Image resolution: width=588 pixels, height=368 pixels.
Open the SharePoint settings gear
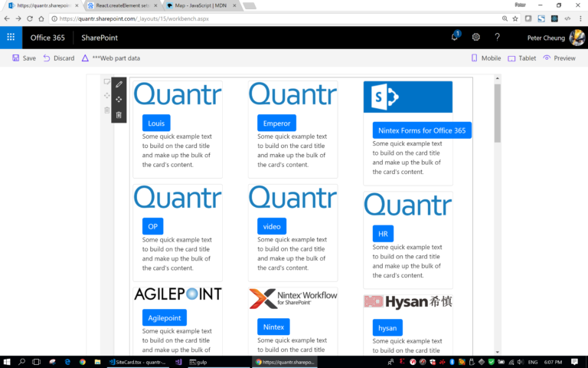(x=476, y=37)
